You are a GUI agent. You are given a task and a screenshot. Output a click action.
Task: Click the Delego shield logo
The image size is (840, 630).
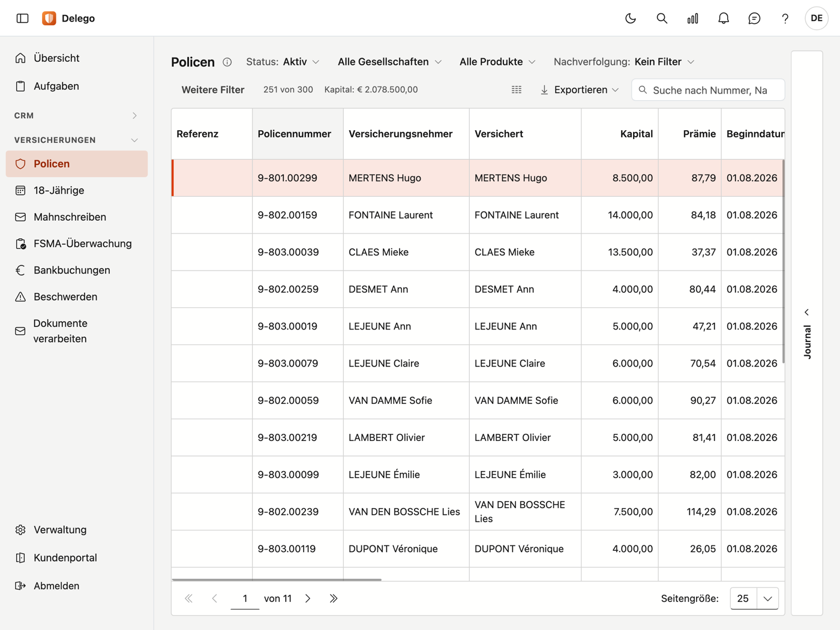coord(49,19)
